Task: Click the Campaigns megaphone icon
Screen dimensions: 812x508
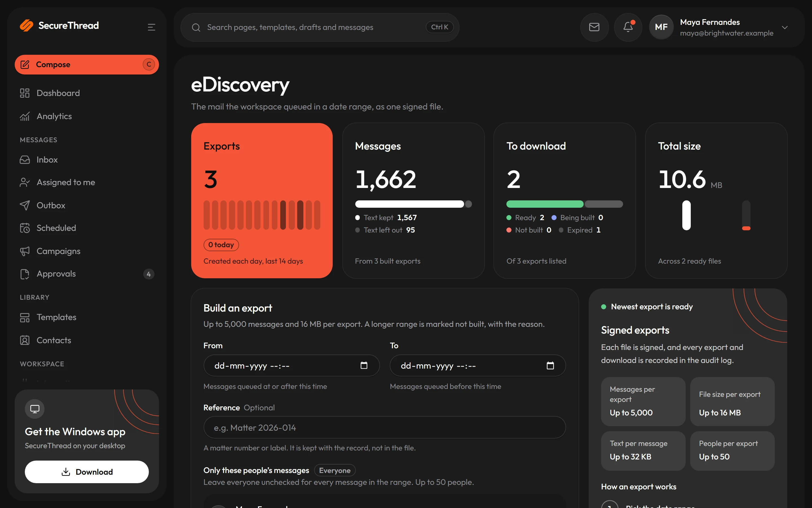Action: point(25,251)
